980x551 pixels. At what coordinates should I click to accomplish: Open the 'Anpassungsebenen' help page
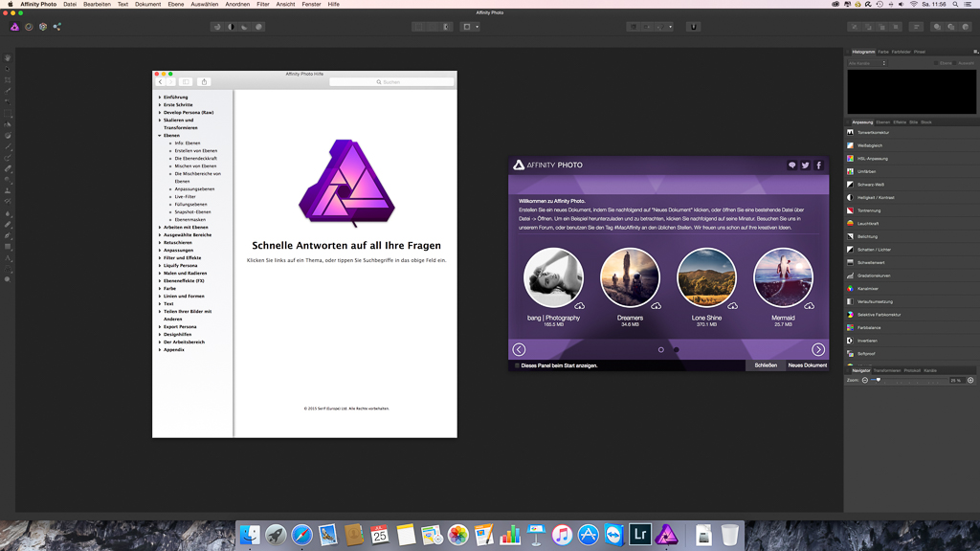(x=194, y=189)
